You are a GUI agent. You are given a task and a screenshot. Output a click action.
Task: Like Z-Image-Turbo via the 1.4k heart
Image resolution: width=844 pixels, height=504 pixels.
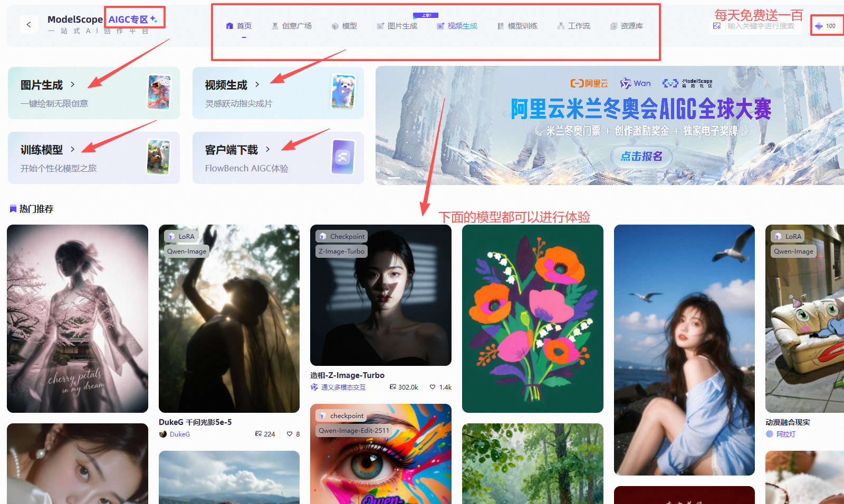tap(433, 387)
